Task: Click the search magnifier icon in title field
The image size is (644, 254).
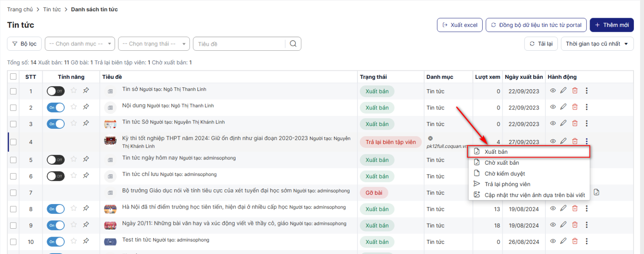Action: click(293, 44)
